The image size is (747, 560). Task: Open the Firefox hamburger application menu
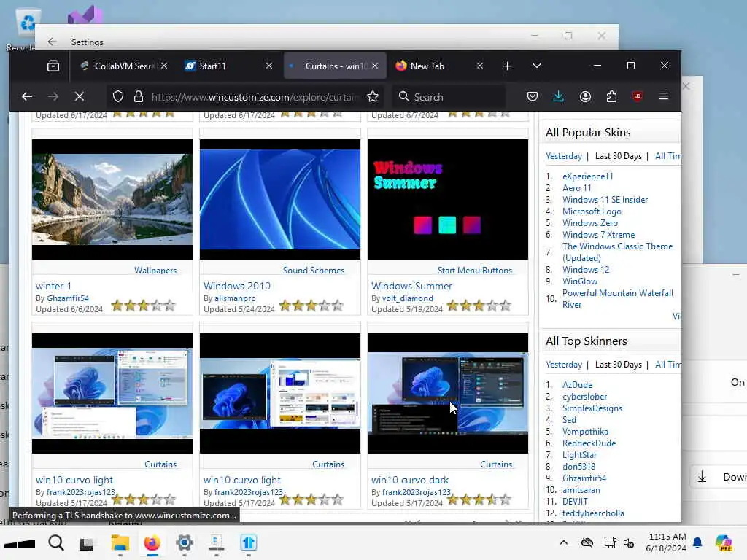pos(664,97)
